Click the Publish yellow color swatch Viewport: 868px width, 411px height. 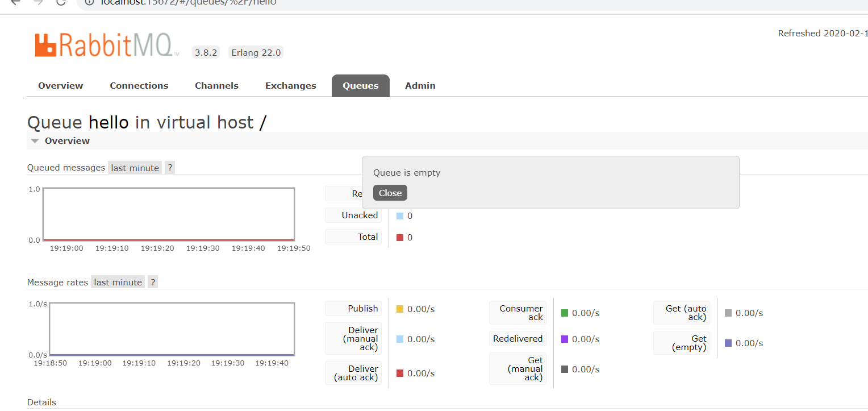pyautogui.click(x=400, y=309)
